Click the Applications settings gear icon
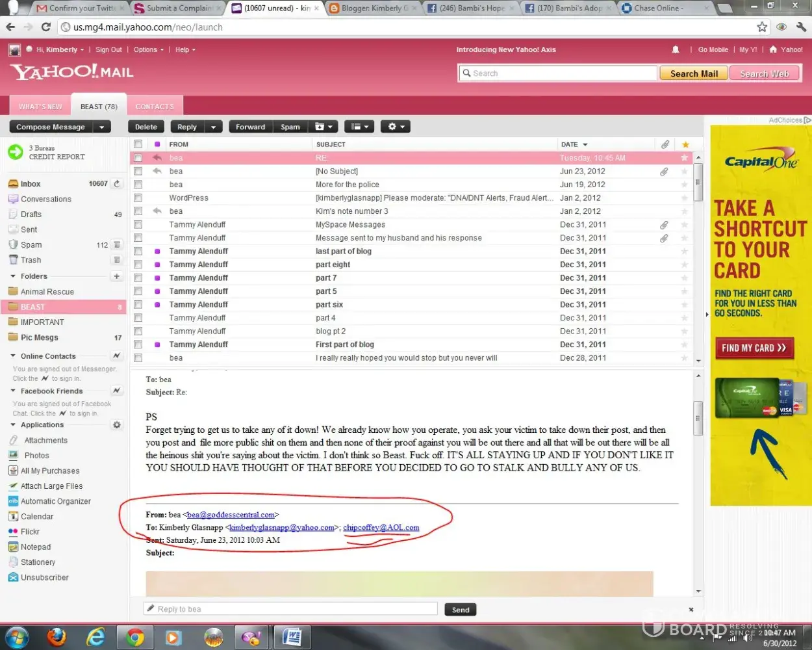812x650 pixels. pos(117,425)
